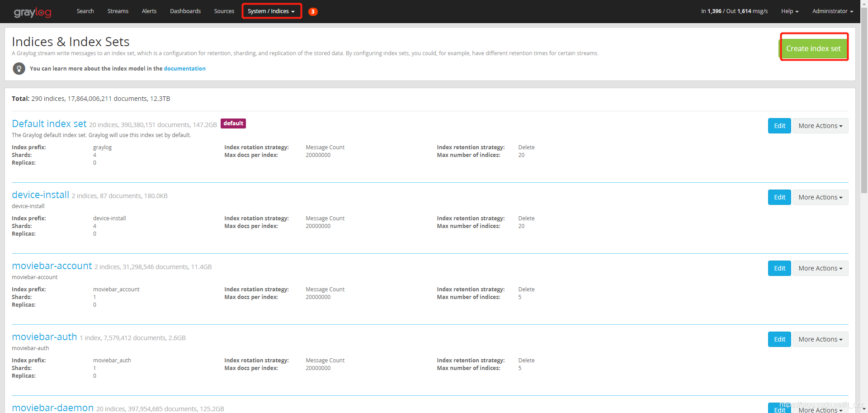Image resolution: width=868 pixels, height=413 pixels.
Task: Open the Administrator user menu
Action: 833,11
